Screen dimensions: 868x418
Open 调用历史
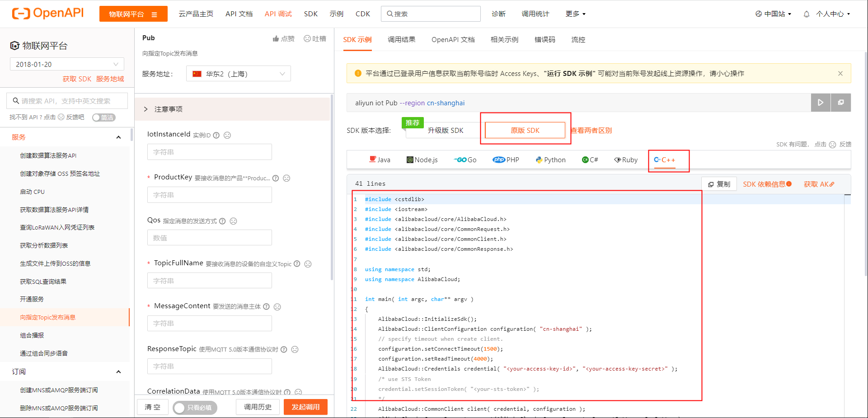pos(258,407)
